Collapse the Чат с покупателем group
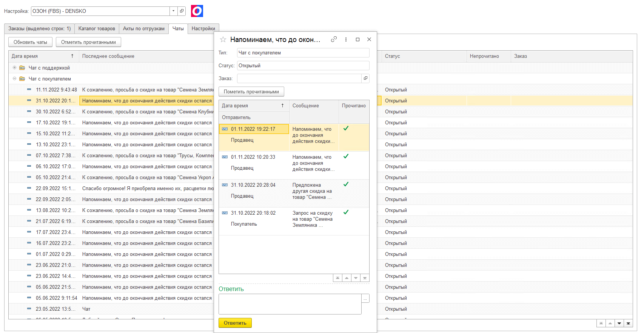This screenshot has height=333, width=644. click(15, 79)
